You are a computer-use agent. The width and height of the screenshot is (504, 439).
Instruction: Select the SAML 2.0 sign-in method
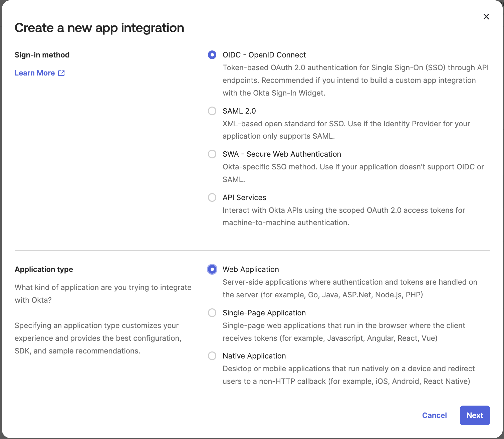point(212,111)
